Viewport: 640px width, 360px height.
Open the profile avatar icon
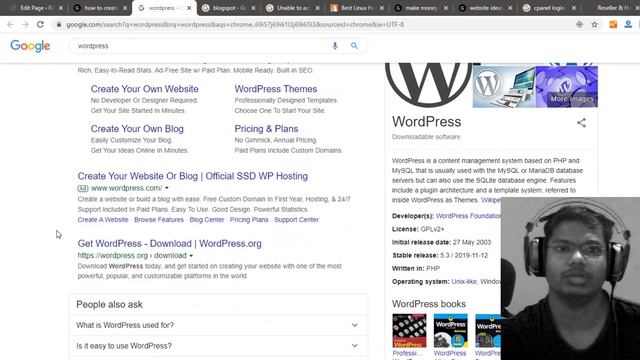click(628, 24)
